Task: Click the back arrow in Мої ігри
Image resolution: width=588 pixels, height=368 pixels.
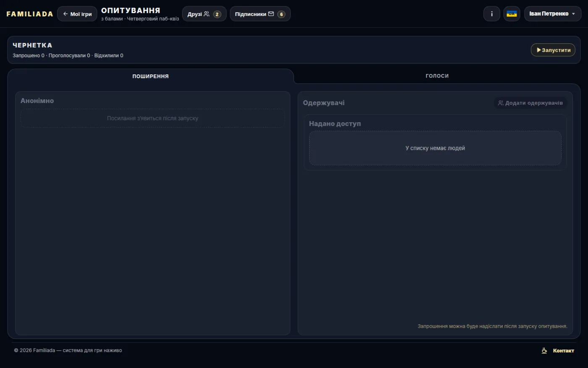Action: click(66, 14)
